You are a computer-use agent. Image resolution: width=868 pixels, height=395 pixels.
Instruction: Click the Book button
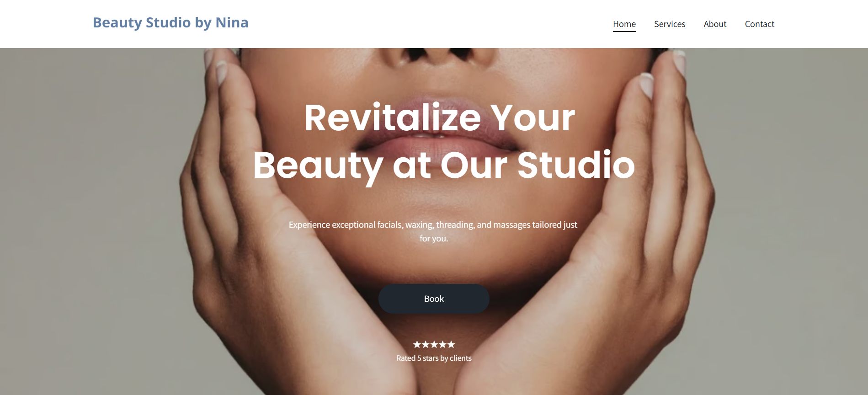point(434,299)
